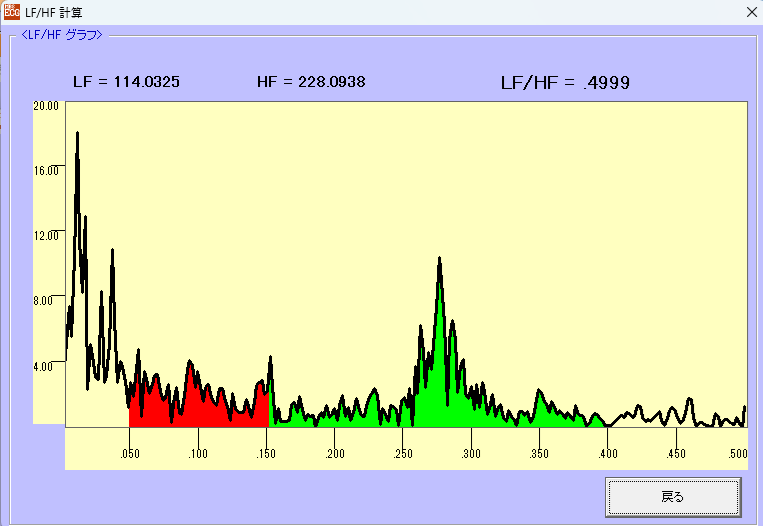Click the HF peak above green area
Screen dimensions: 763x526
click(x=439, y=260)
